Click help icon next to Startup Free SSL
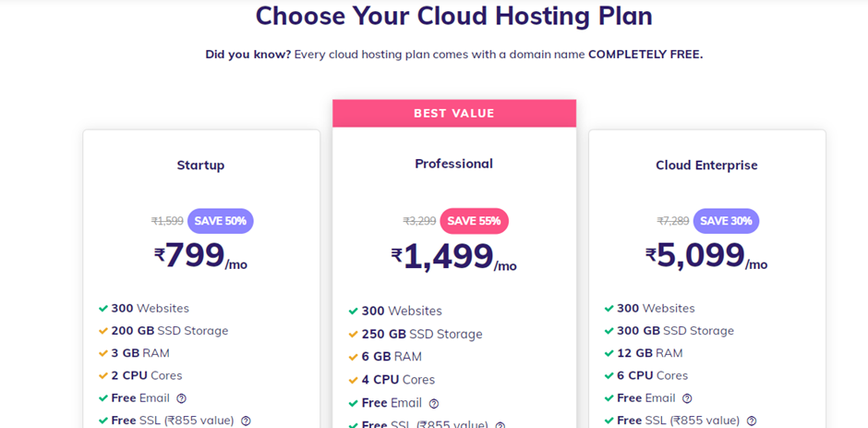Screen dimensions: 868x428 click(246, 421)
